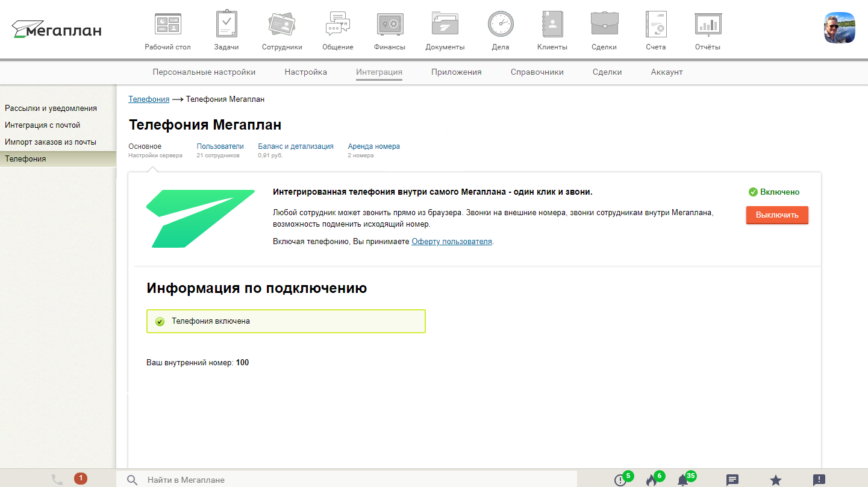Select the Интеграция tab
This screenshot has height=487, width=868.
[379, 72]
